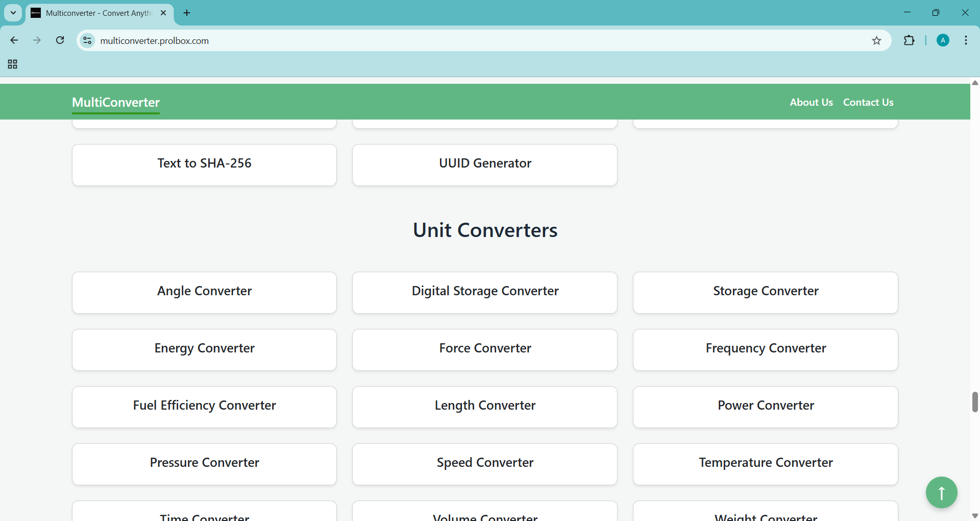Reload the page with refresh icon
Screen dimensions: 980x521
pos(60,40)
